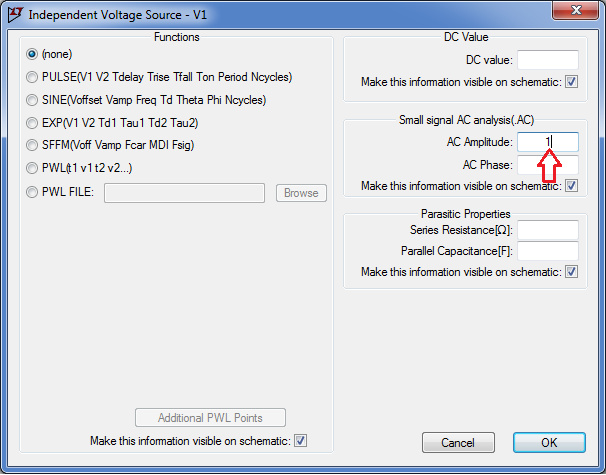Select the EXP function radio button
Screen dimensions: 606x475
coord(32,123)
